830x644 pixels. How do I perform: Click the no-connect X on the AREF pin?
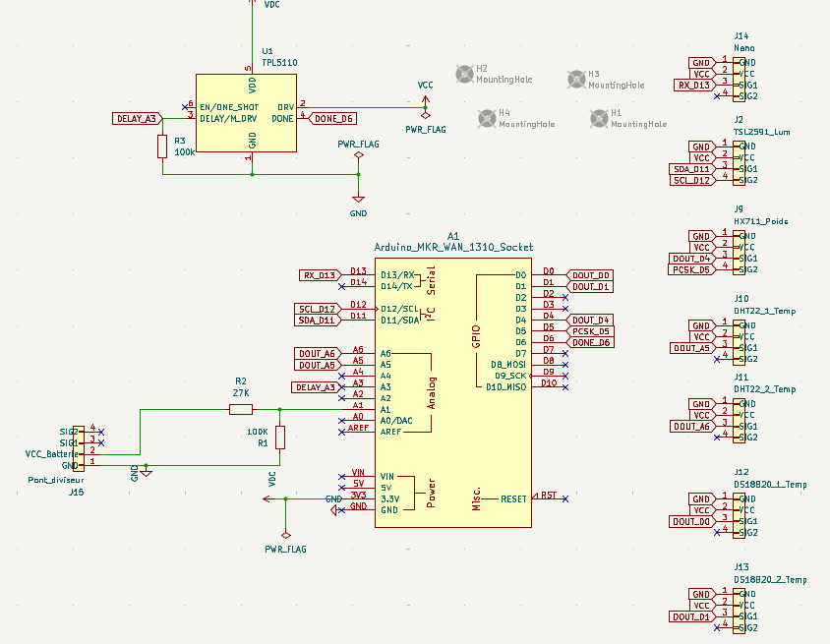tap(342, 432)
